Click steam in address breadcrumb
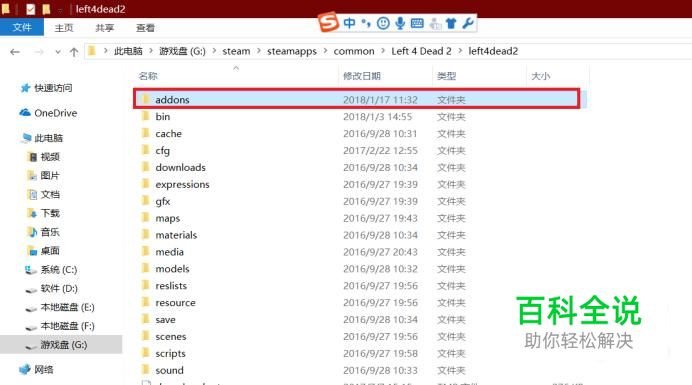This screenshot has height=385, width=692. tap(236, 51)
